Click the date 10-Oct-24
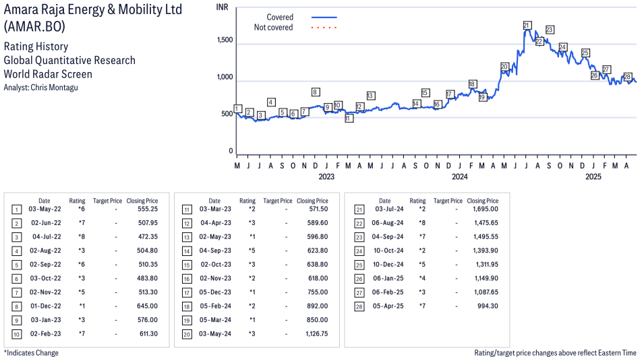The image size is (644, 357). pos(388,251)
